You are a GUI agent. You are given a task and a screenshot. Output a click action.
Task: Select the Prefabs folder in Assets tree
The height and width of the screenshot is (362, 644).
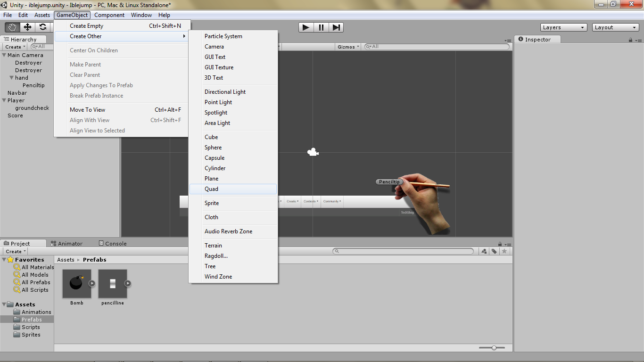[x=27, y=320]
